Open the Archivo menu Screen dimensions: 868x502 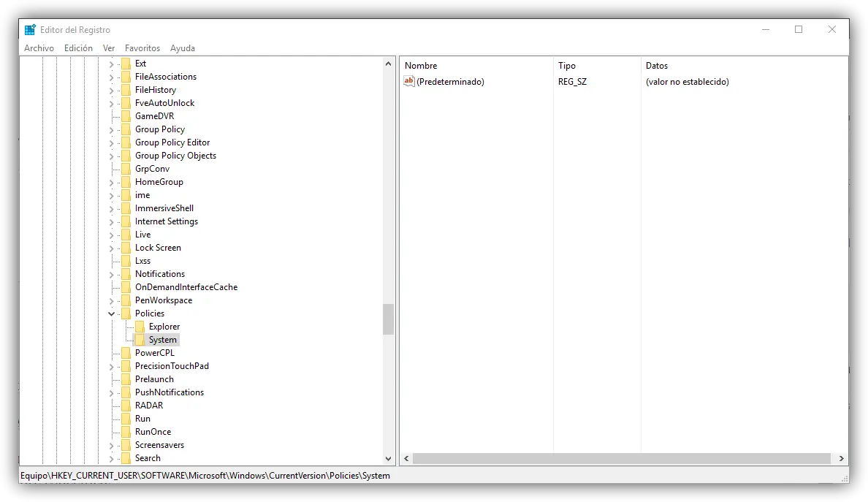(x=39, y=48)
